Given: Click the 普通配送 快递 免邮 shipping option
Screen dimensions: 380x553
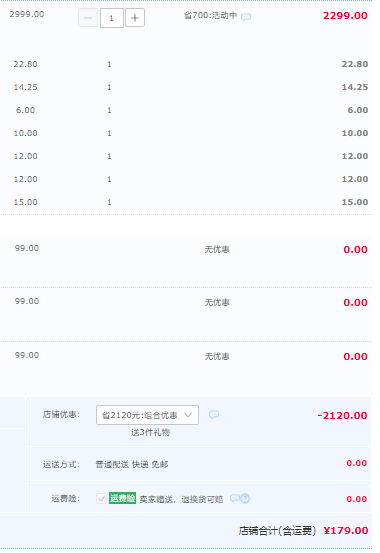Looking at the screenshot, I should coord(132,464).
